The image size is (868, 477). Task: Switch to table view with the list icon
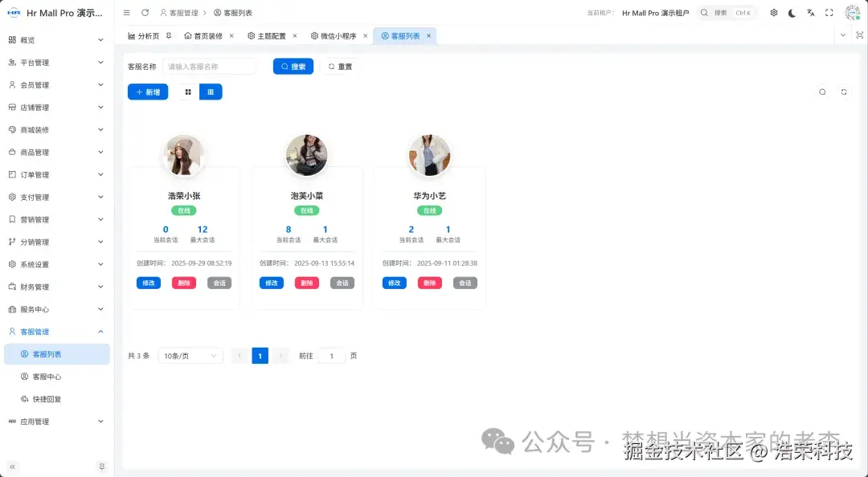point(211,92)
